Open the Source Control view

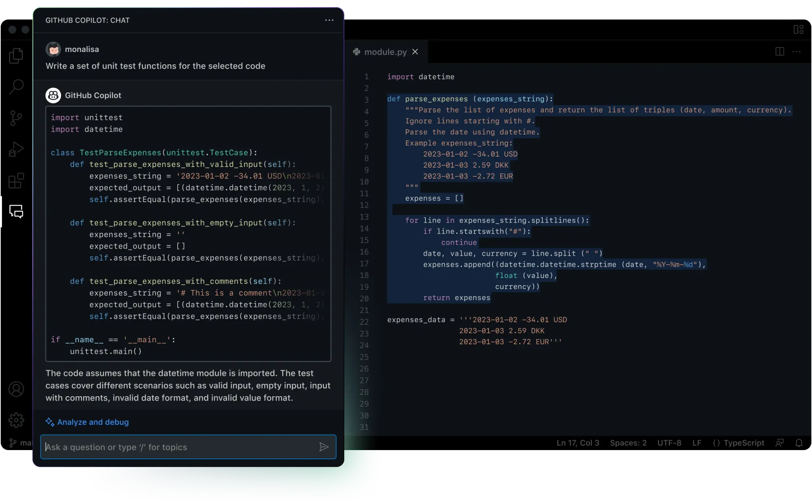click(x=16, y=117)
